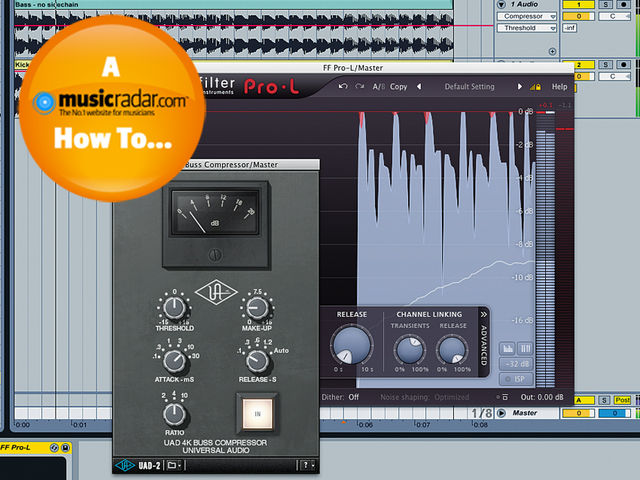
Task: Toggle the Post button
Action: point(622,400)
